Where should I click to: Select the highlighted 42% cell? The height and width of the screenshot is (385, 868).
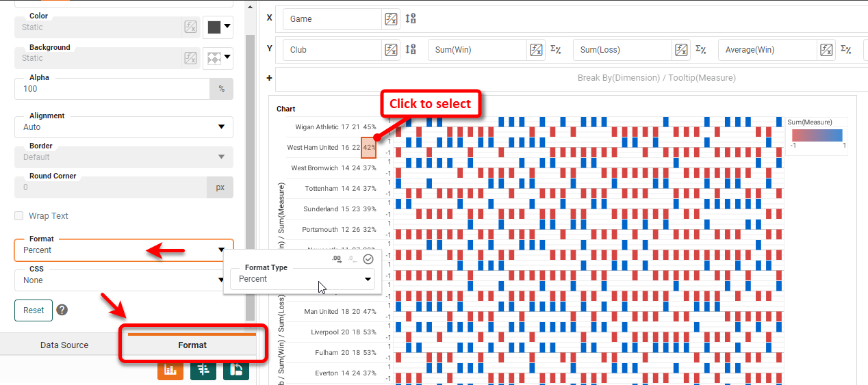tap(369, 147)
